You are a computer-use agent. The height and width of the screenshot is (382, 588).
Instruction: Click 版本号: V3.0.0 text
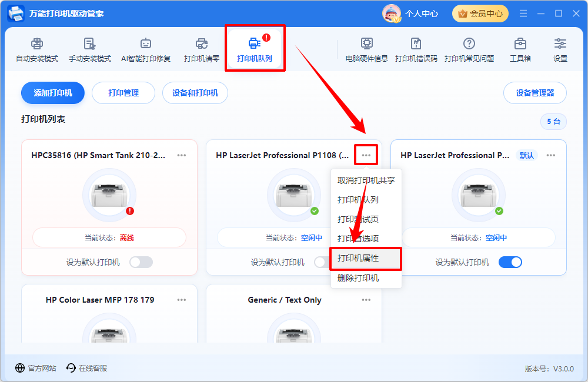click(x=549, y=369)
